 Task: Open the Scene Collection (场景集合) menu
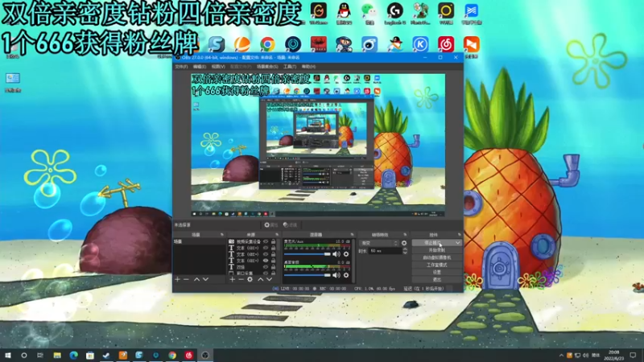[x=267, y=67]
